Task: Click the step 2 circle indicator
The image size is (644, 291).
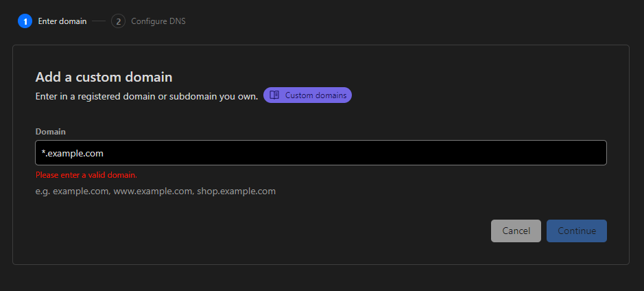Action: (118, 21)
